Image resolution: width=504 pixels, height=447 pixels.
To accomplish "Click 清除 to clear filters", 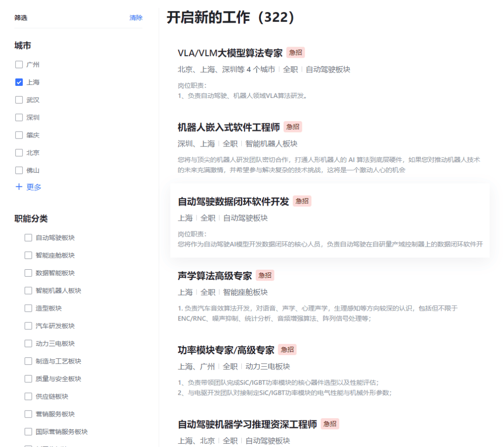I will tap(136, 18).
